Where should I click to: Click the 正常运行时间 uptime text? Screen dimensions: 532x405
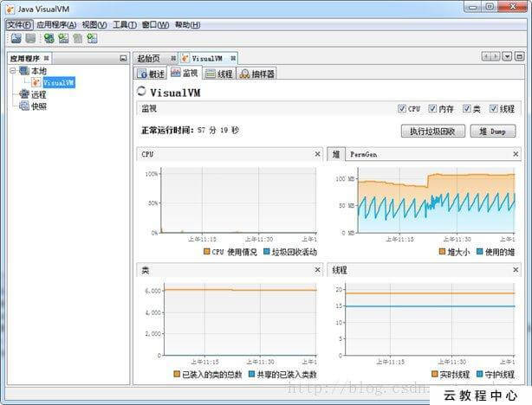(190, 130)
